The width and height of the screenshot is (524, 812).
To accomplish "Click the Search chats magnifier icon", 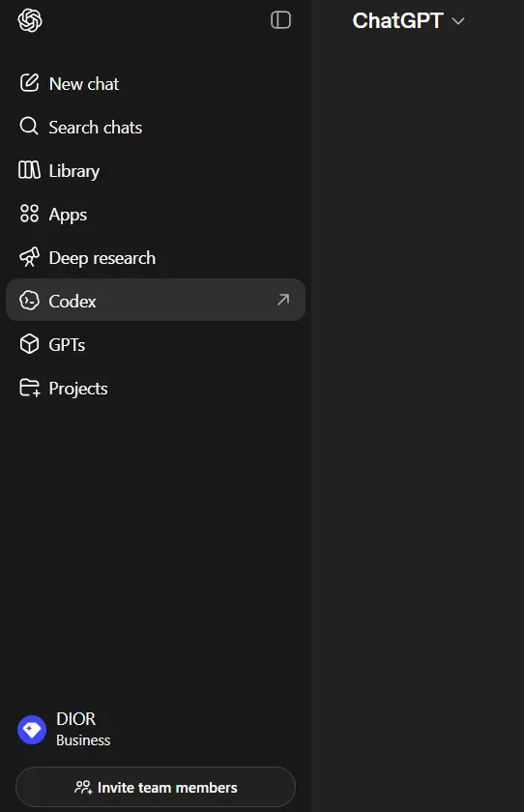I will click(29, 127).
